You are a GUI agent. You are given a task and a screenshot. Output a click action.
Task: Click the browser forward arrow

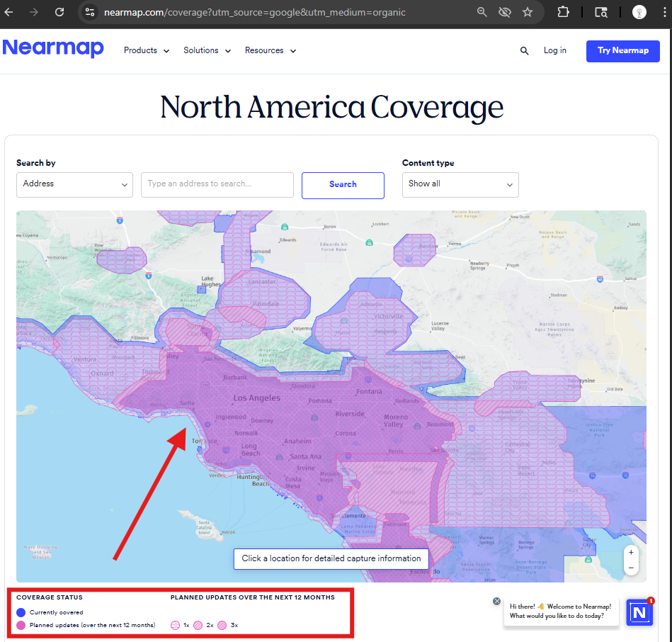[x=34, y=12]
